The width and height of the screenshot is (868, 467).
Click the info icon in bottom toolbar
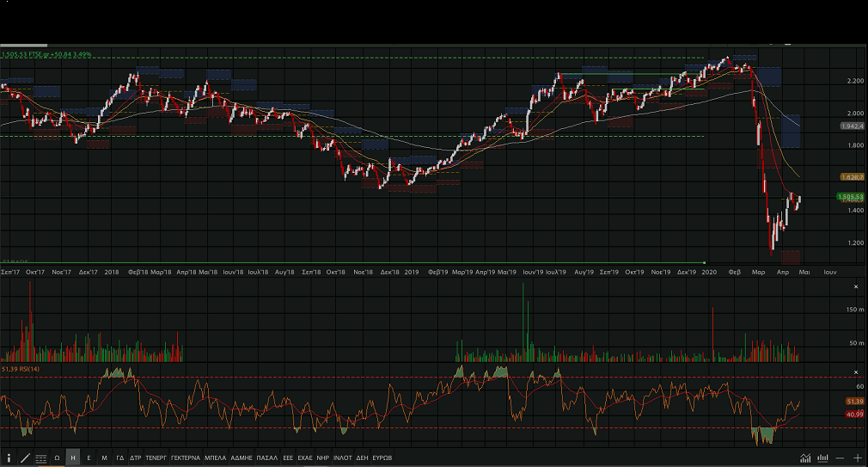[9, 458]
